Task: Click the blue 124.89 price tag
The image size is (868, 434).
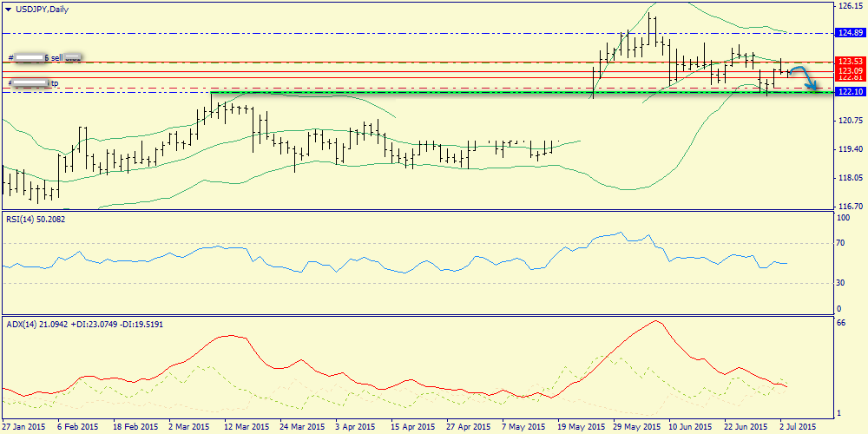Action: tap(848, 33)
